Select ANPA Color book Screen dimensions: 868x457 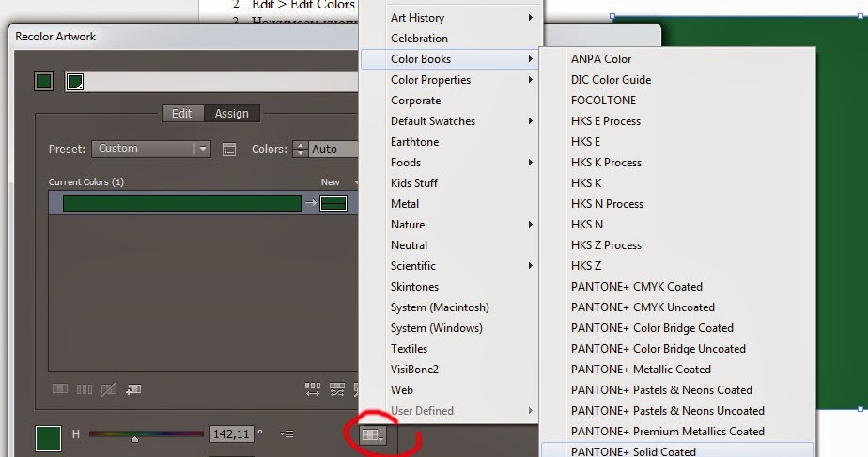click(x=677, y=58)
